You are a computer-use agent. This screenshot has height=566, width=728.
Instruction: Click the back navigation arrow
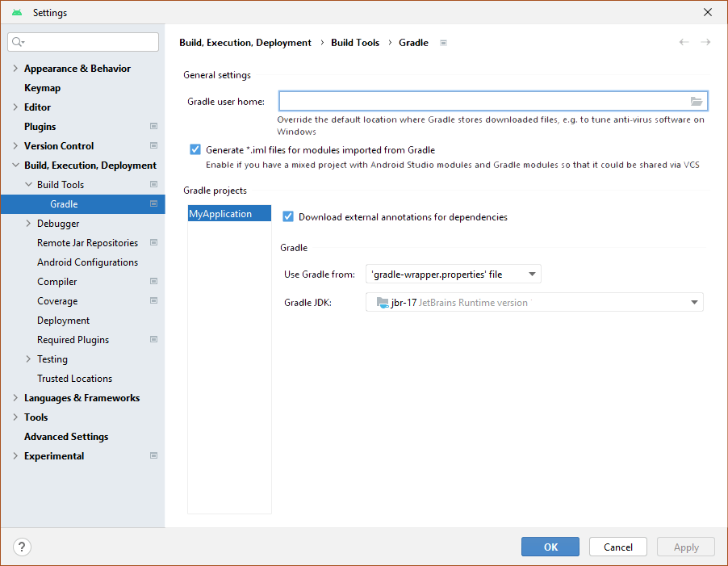tap(684, 42)
